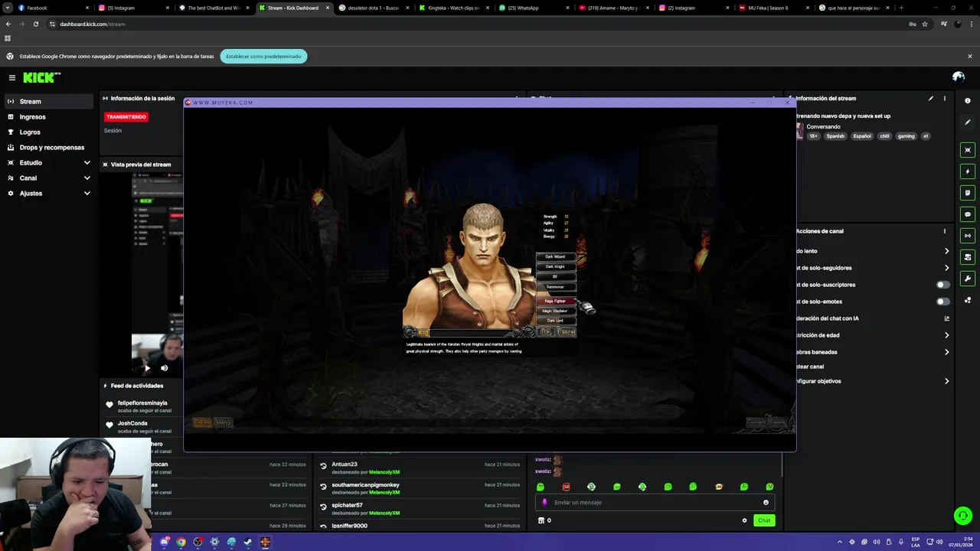Dismiss the default browser banner
980x551 pixels.
(969, 56)
